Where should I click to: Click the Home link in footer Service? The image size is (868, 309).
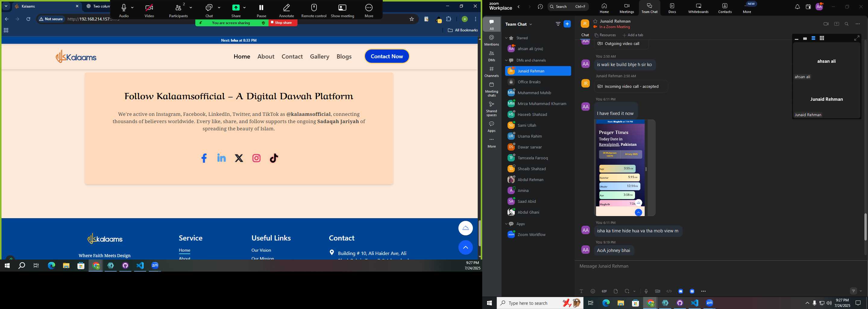pos(184,250)
